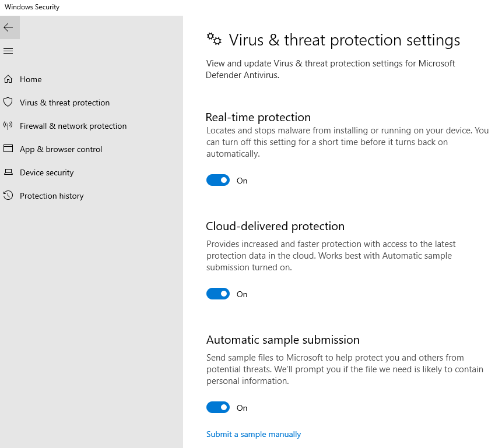Click the Device security laptop icon
The height and width of the screenshot is (448, 502).
(x=8, y=172)
